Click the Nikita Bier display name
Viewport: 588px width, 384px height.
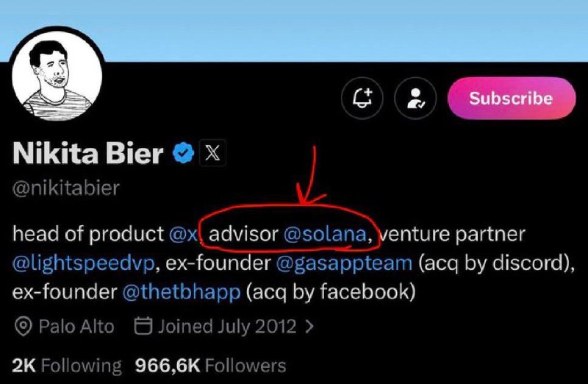click(87, 154)
